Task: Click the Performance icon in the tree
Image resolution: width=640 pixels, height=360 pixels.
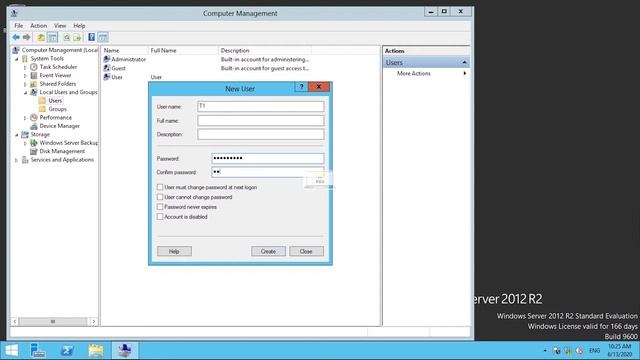Action: (34, 118)
